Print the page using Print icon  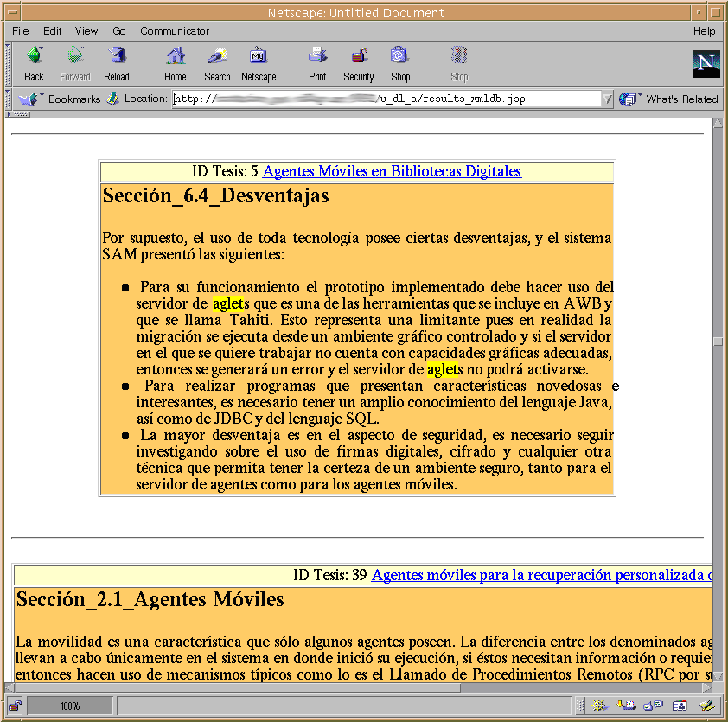point(317,64)
